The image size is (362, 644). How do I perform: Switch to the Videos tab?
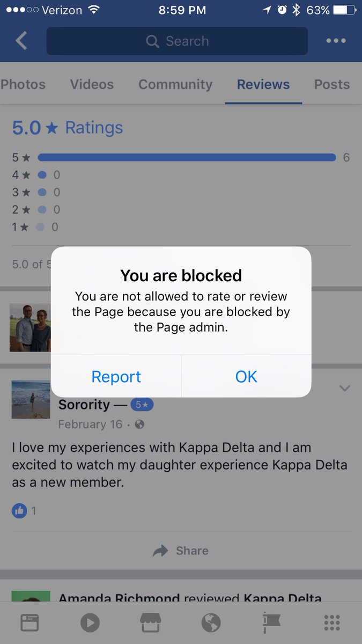[92, 84]
